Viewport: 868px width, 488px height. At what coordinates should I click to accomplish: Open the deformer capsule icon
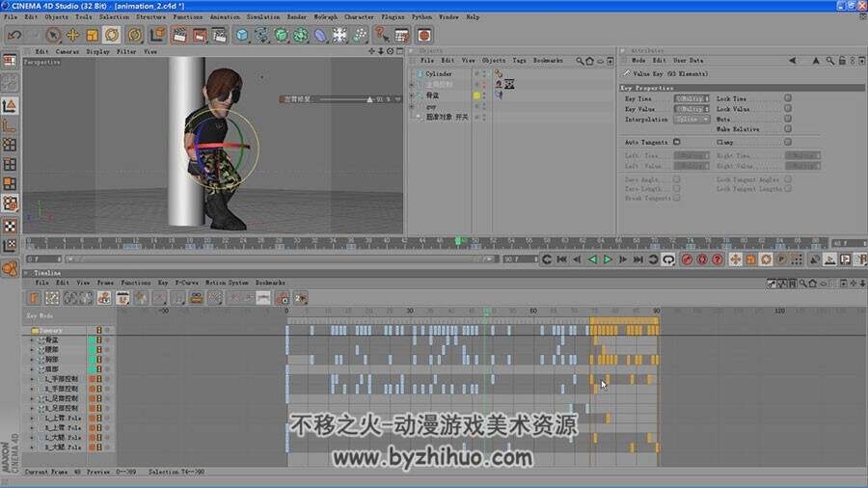click(320, 36)
